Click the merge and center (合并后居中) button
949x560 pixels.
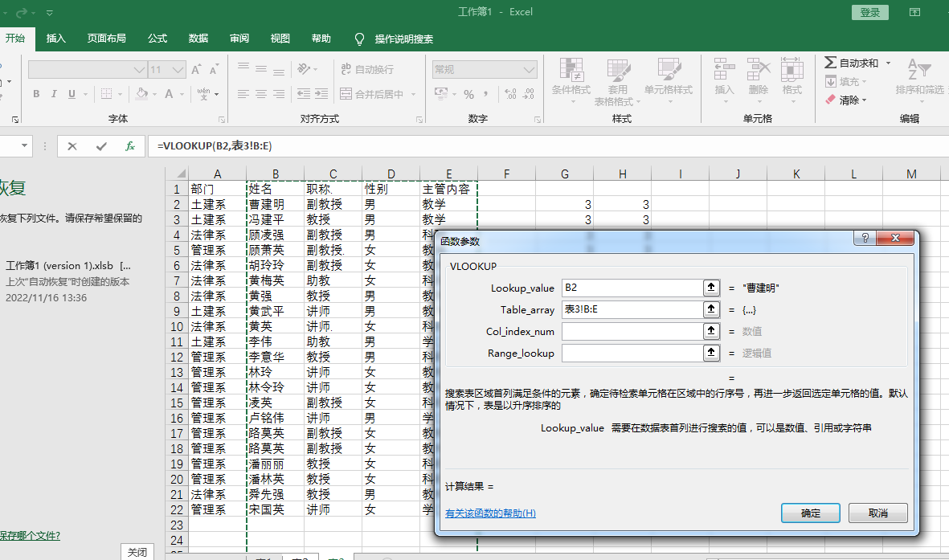(x=371, y=94)
